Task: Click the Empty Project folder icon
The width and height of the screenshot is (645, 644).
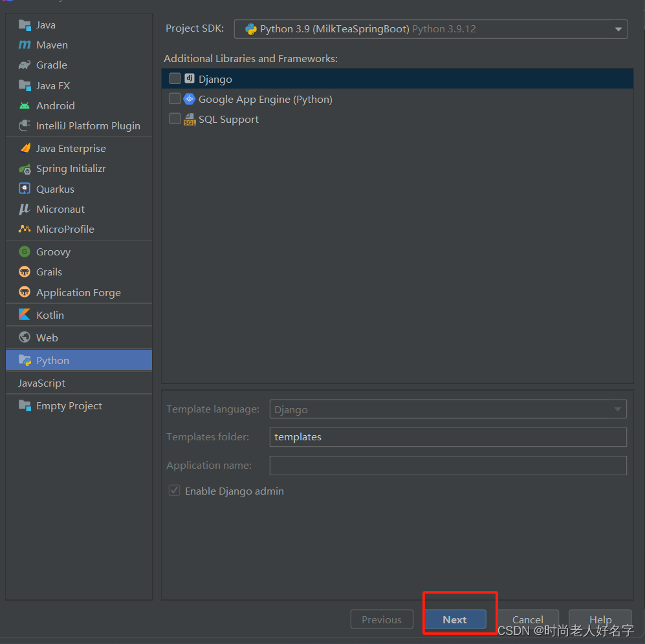Action: tap(25, 405)
